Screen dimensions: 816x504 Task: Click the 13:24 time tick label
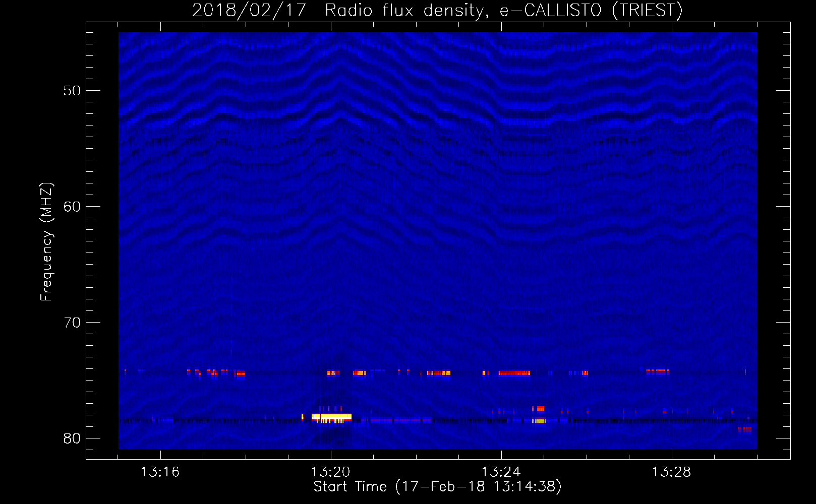click(501, 472)
